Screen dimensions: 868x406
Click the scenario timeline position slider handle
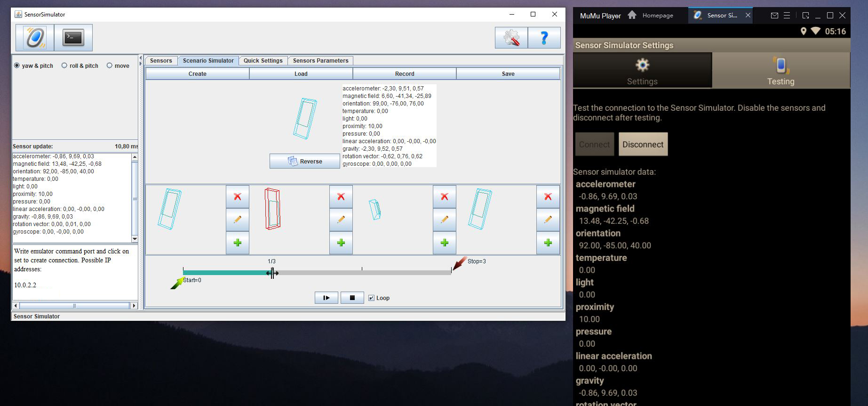pyautogui.click(x=272, y=273)
